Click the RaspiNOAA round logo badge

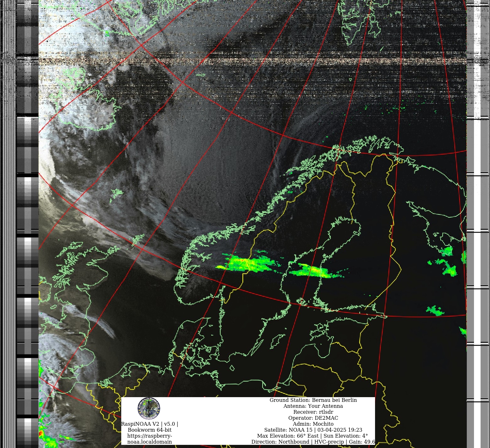click(x=149, y=408)
